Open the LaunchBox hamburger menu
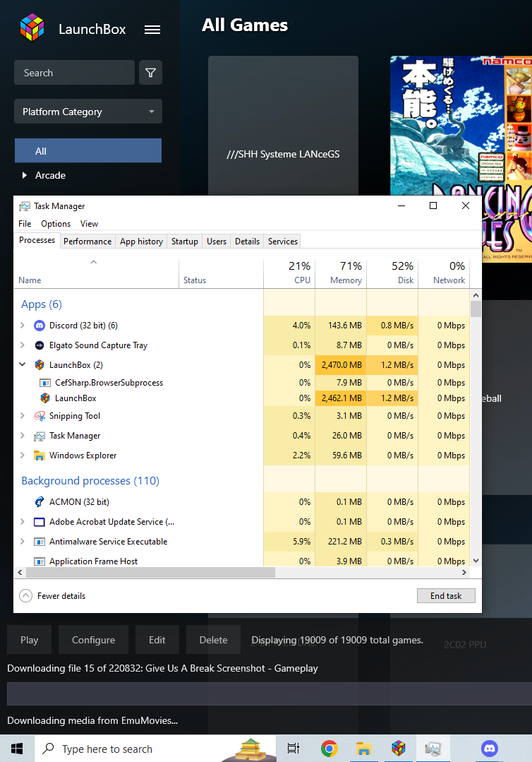This screenshot has width=532, height=762. point(152,30)
